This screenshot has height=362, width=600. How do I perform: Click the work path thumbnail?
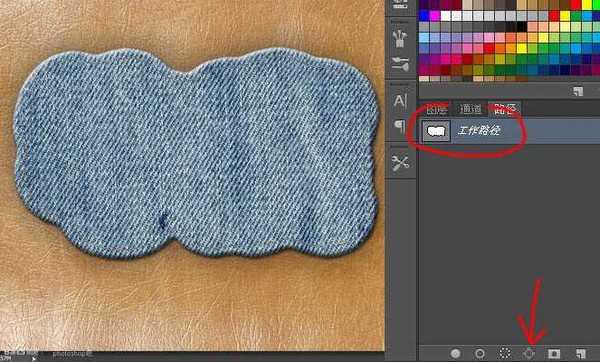(x=436, y=131)
